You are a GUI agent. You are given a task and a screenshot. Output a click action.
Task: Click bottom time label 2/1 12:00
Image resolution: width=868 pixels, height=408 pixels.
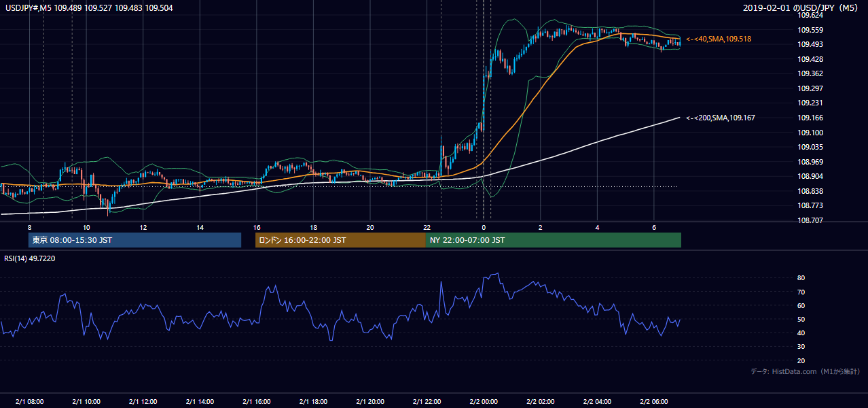pyautogui.click(x=143, y=401)
